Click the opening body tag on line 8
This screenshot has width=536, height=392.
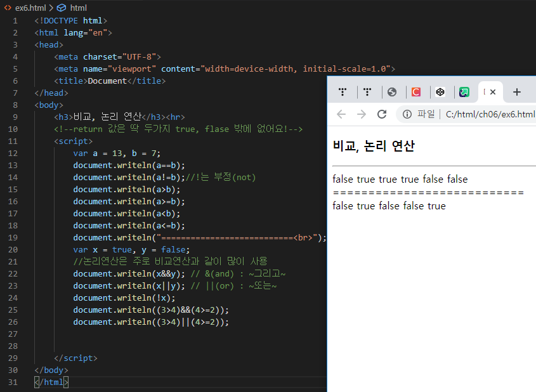coord(49,105)
